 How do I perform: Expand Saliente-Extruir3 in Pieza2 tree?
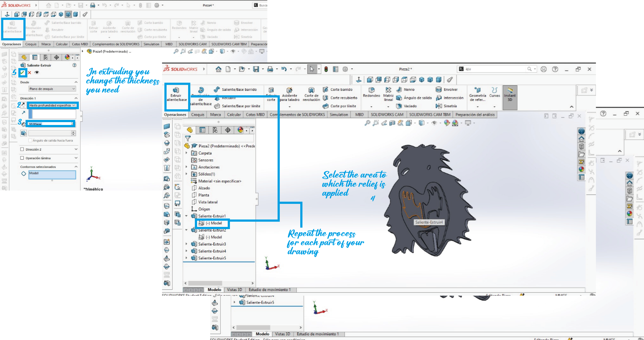(186, 244)
